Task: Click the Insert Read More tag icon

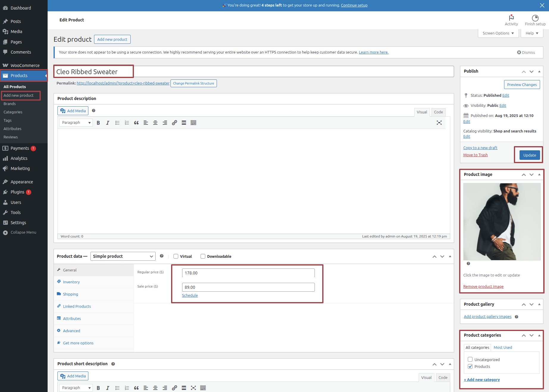Action: point(184,123)
